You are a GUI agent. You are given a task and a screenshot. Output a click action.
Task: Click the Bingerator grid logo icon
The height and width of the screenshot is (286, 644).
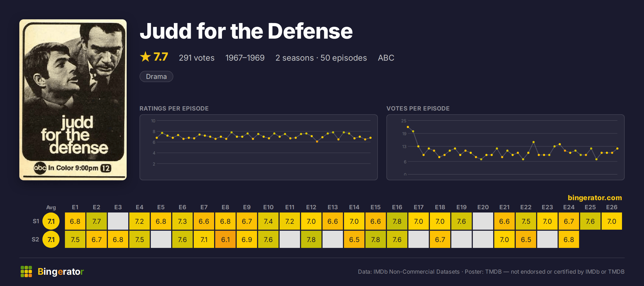click(26, 272)
